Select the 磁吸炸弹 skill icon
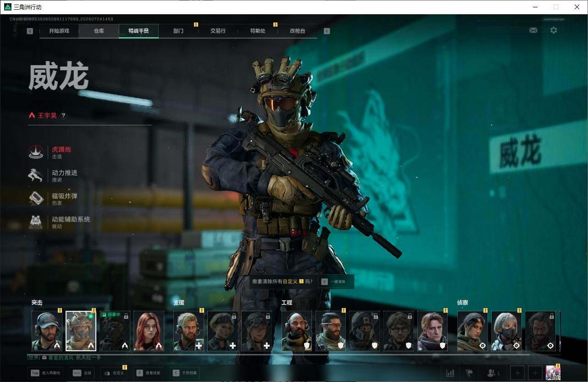The width and height of the screenshot is (588, 382). (x=36, y=198)
